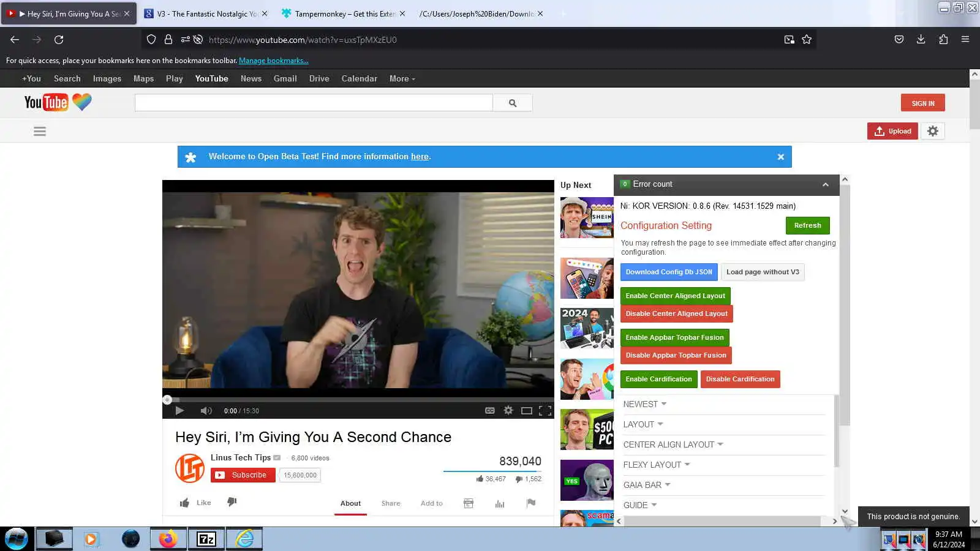Viewport: 980px width, 551px height.
Task: Enter fullscreen in the video player
Action: pos(545,411)
